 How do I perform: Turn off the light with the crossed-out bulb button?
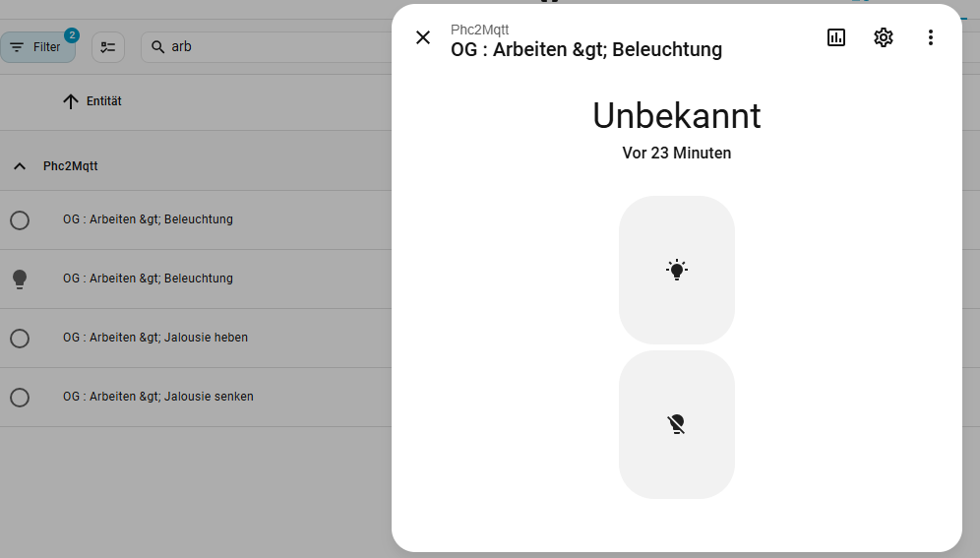point(677,424)
